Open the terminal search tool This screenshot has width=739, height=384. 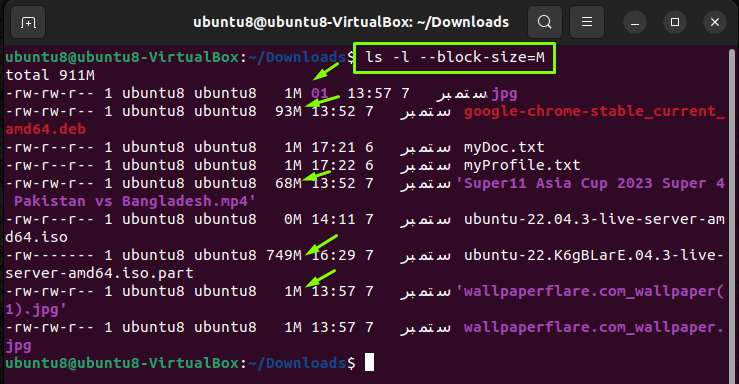click(545, 22)
